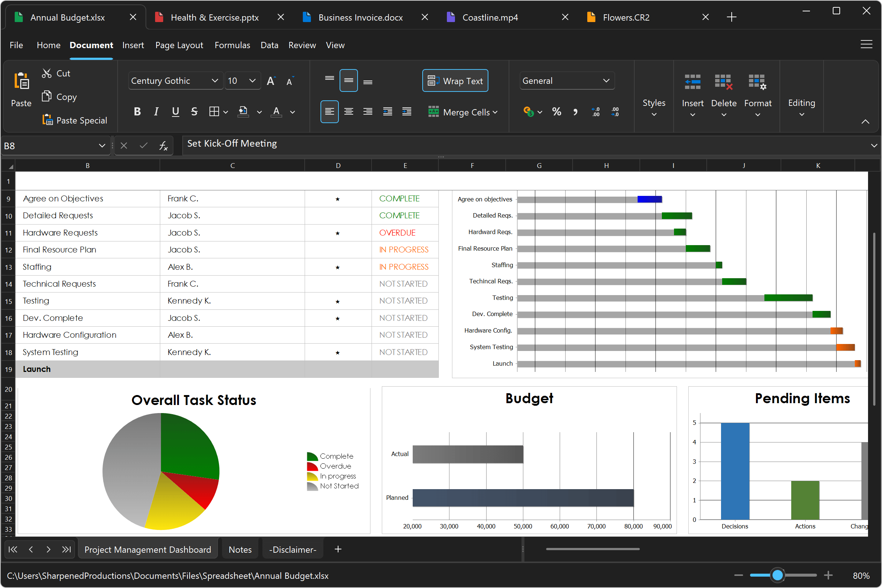Enable Wrap Text for the selection
This screenshot has height=588, width=882.
[x=455, y=80]
